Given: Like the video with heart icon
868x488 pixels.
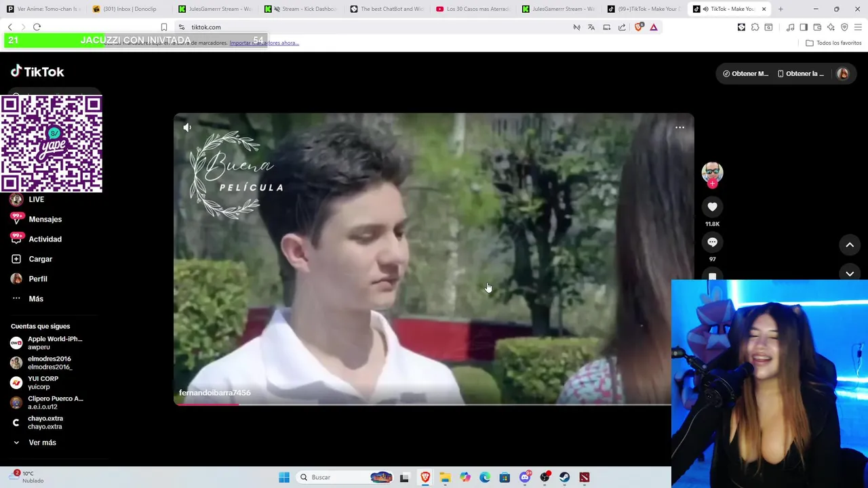Looking at the screenshot, I should coord(712,207).
